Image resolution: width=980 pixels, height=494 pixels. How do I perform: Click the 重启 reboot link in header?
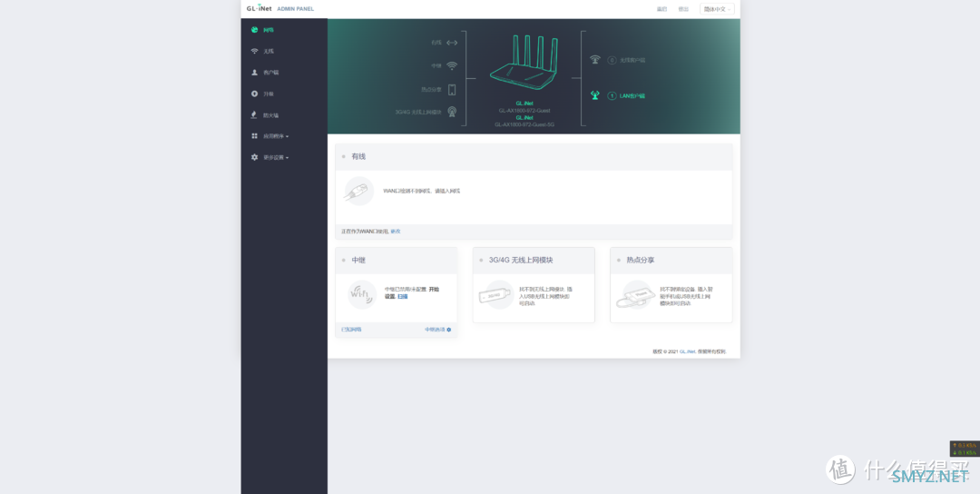coord(661,9)
